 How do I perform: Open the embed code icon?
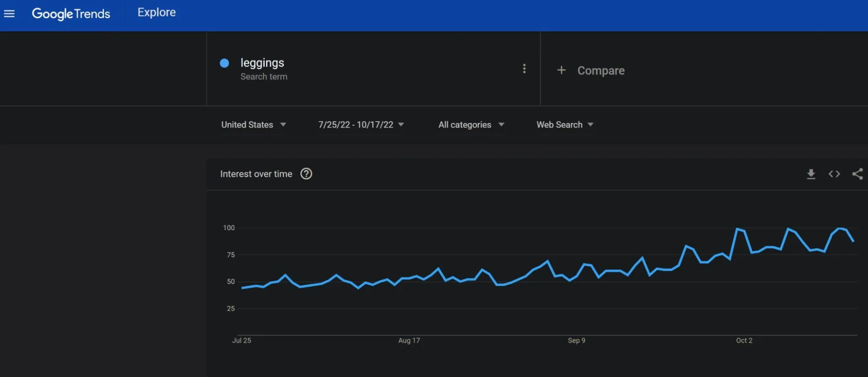coord(834,174)
